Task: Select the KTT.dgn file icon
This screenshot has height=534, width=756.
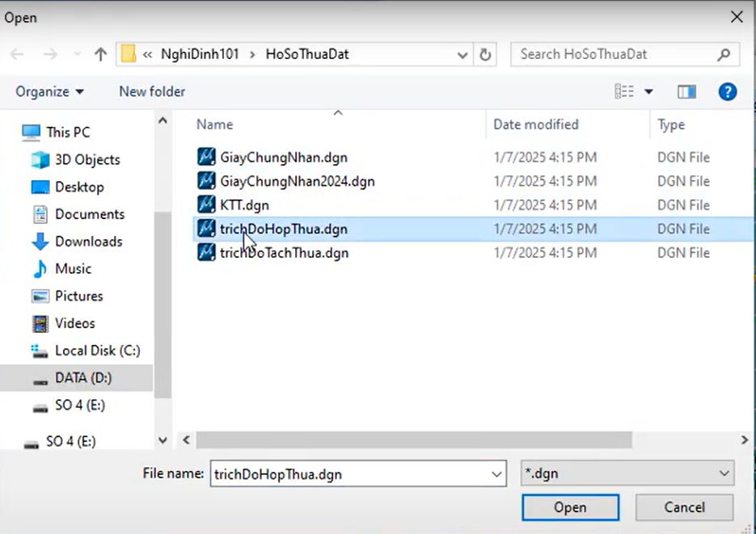Action: [x=207, y=205]
